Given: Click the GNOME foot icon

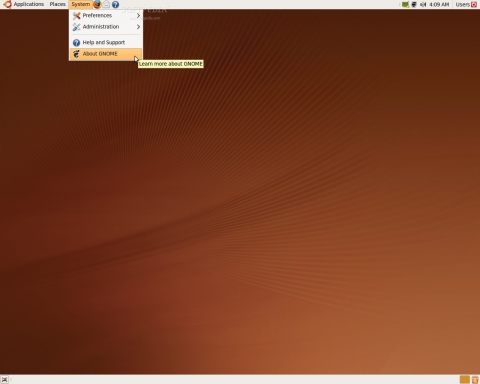Looking at the screenshot, I should click(76, 54).
